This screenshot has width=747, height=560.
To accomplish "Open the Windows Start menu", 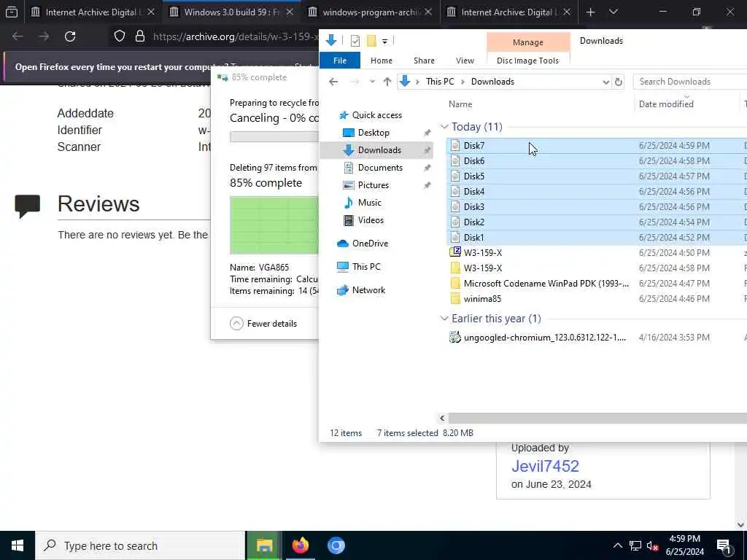I will coord(18,545).
